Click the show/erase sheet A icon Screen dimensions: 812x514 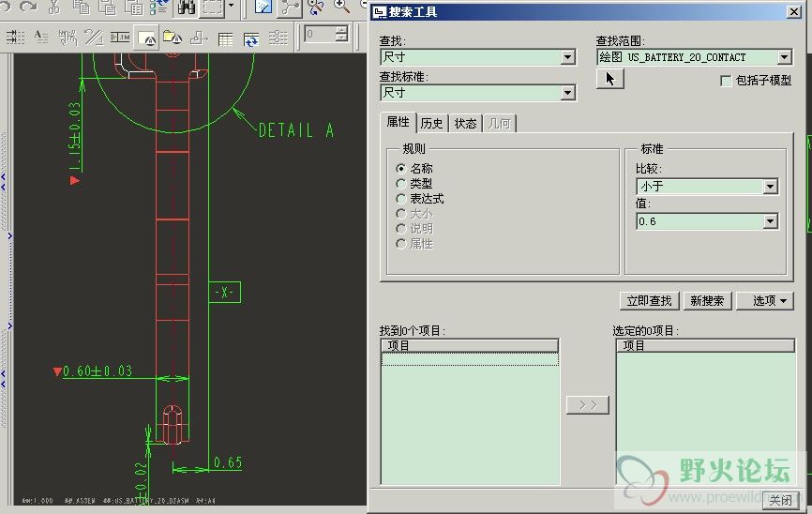[x=147, y=38]
